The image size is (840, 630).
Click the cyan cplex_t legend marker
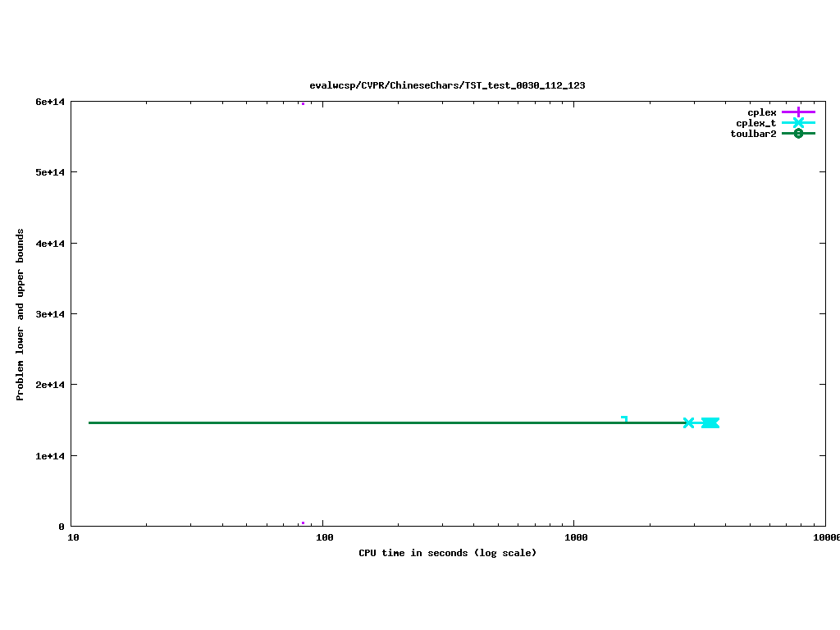pos(798,122)
